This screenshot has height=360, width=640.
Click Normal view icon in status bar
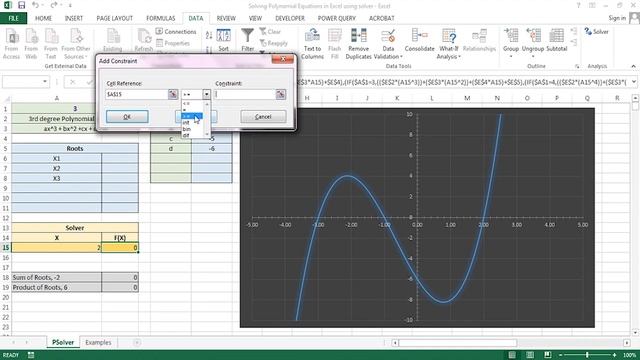512,355
